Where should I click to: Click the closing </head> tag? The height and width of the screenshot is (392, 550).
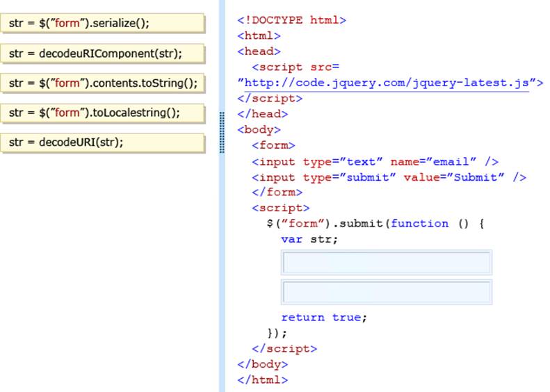262,114
